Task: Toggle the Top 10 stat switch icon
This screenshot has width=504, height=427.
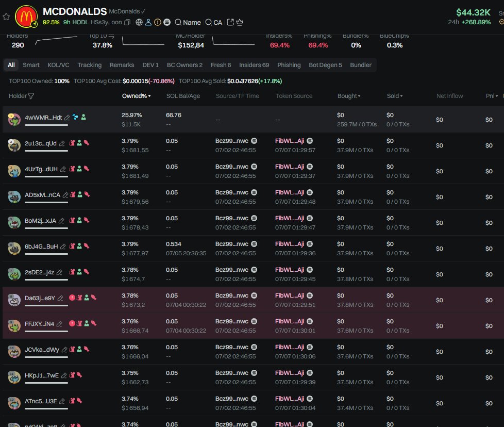Action: tap(112, 36)
